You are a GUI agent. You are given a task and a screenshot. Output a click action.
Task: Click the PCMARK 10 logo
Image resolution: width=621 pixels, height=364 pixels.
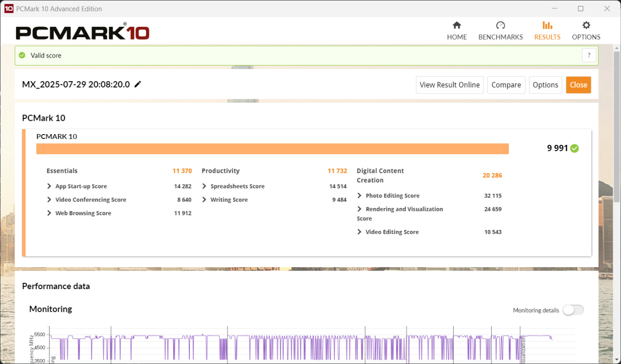[x=82, y=32]
